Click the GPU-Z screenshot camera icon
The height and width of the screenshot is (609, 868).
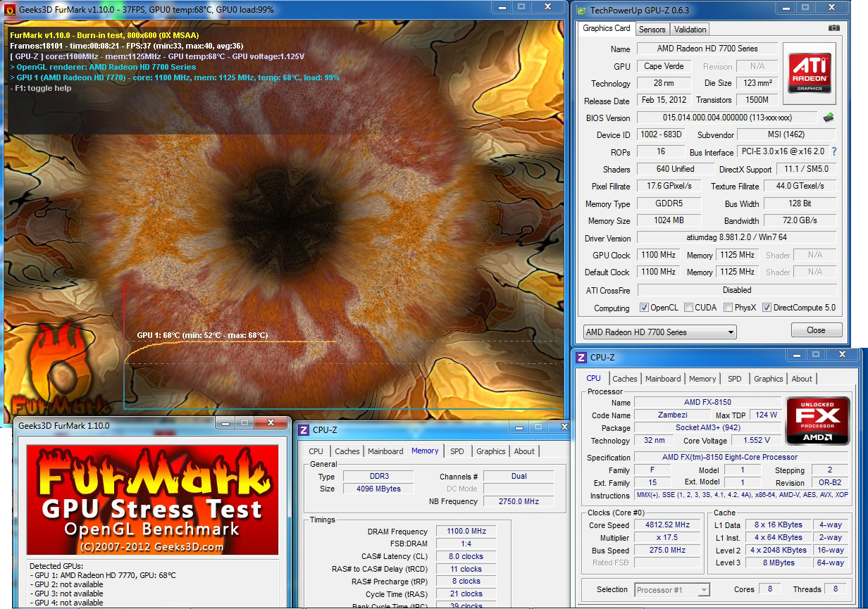coord(834,28)
